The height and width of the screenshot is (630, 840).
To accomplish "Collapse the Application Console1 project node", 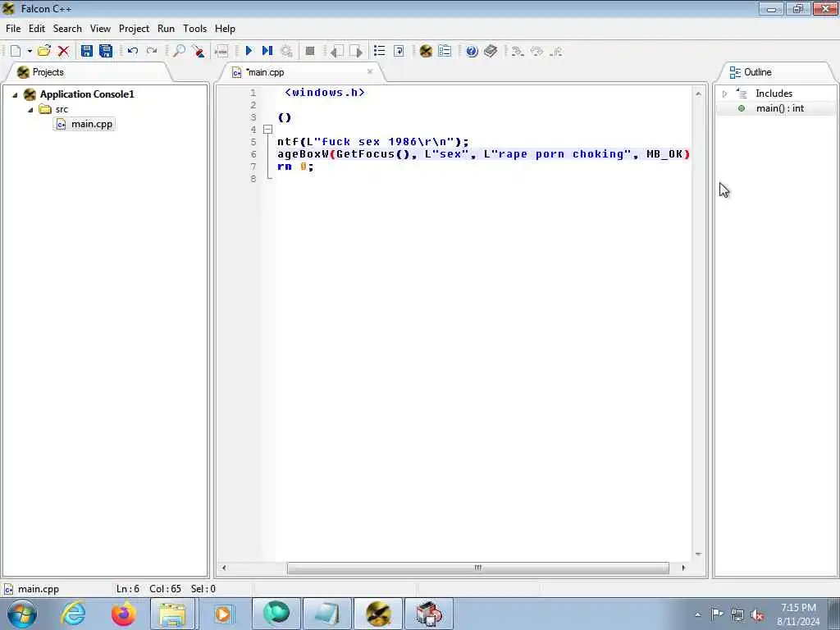I will pyautogui.click(x=15, y=95).
